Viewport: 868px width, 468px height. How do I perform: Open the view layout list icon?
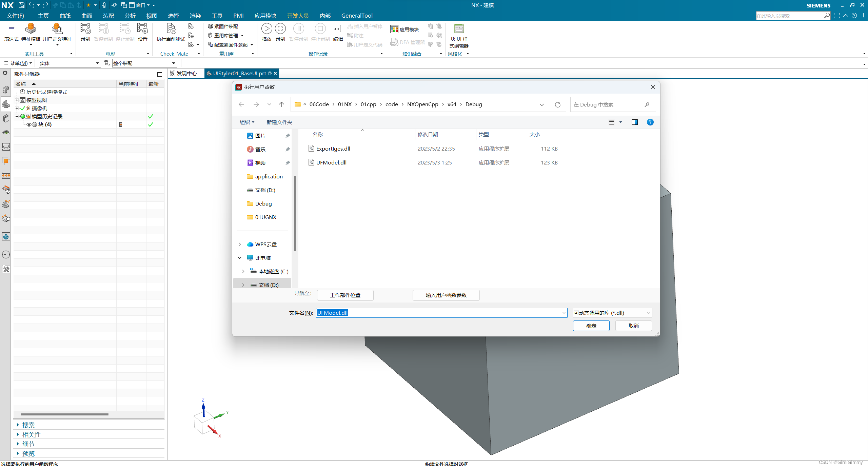click(x=612, y=122)
